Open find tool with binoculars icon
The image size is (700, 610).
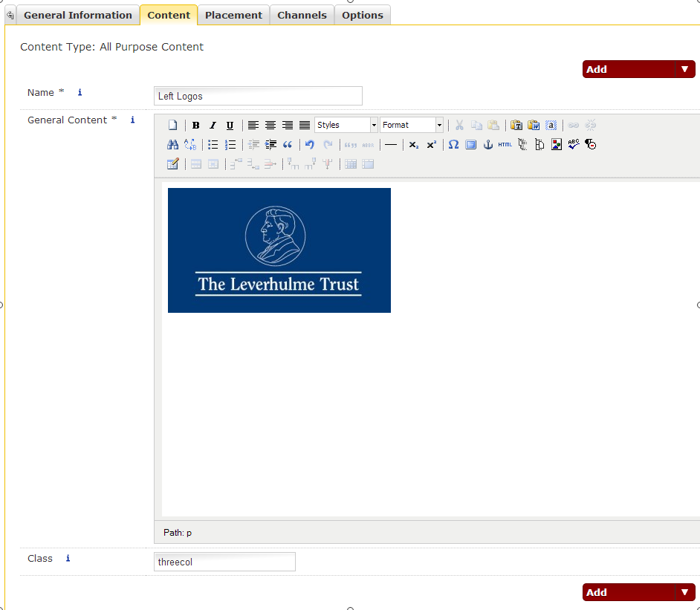[172, 145]
